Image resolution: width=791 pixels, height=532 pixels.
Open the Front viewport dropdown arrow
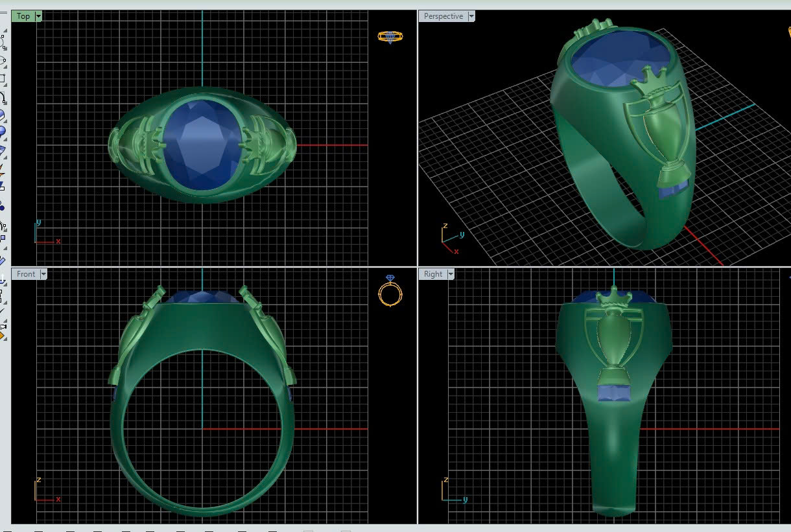click(43, 274)
